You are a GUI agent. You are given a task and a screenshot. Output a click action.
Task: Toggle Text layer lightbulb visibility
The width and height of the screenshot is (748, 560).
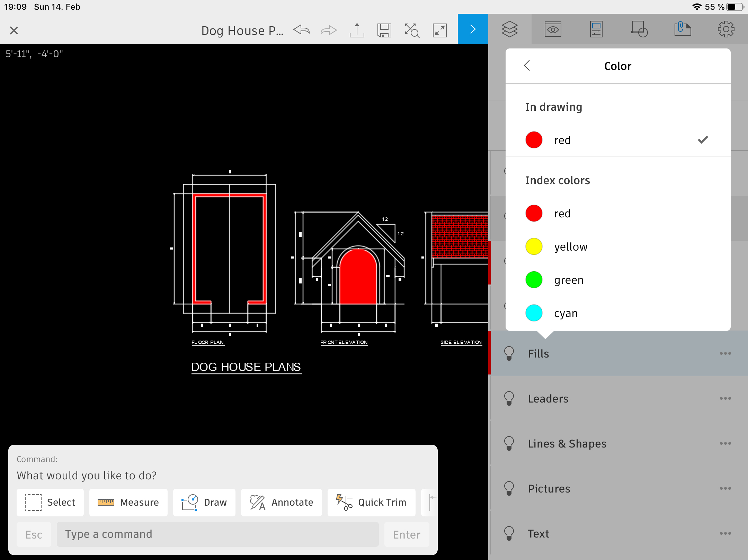coord(509,533)
